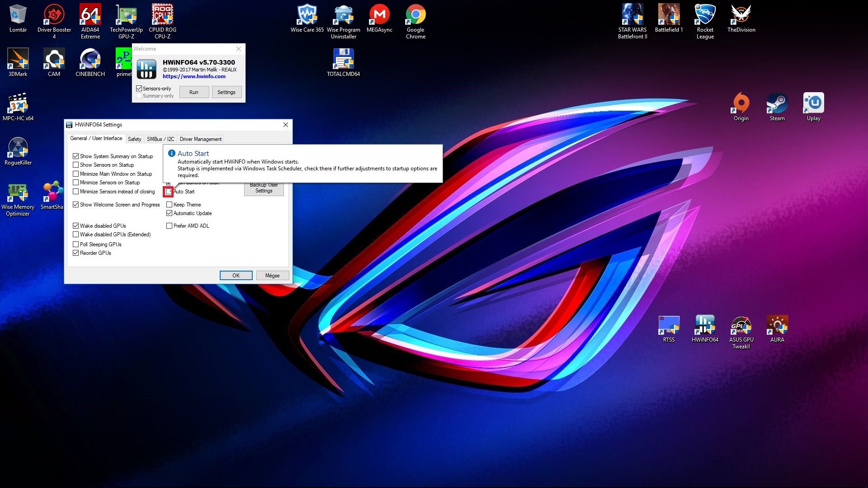Open ASUS GPU TweakII icon
The width and height of the screenshot is (868, 488).
pos(741,332)
